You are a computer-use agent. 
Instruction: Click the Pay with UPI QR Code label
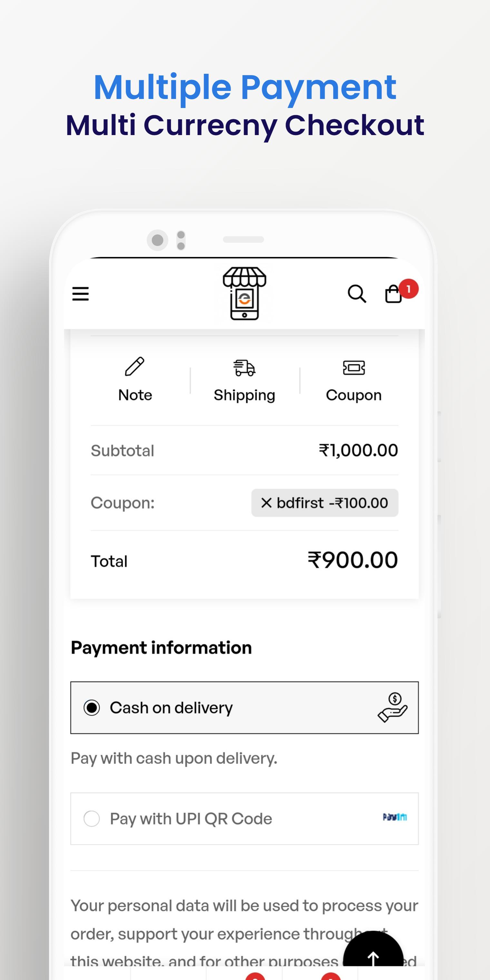pos(191,819)
